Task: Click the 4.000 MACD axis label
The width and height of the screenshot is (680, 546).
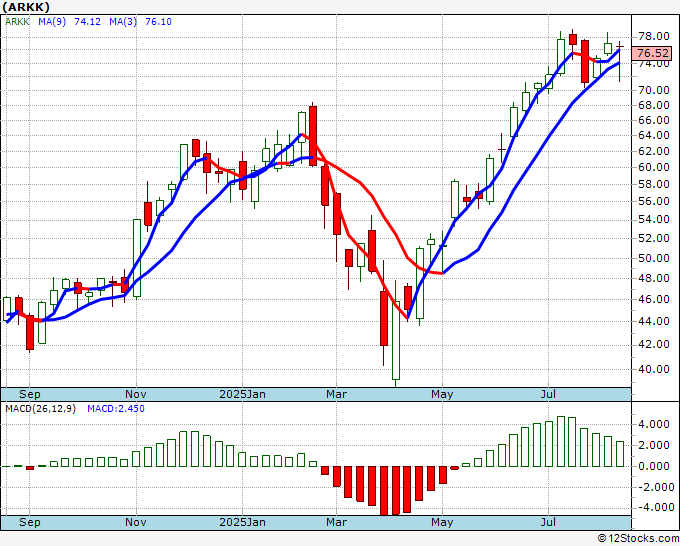Action: (x=654, y=424)
